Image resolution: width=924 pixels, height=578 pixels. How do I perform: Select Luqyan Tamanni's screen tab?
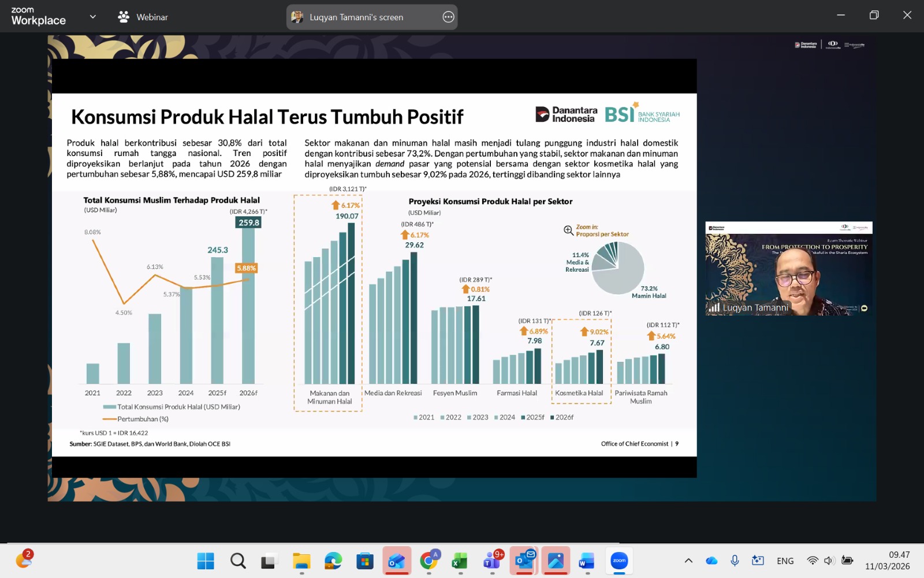(356, 17)
